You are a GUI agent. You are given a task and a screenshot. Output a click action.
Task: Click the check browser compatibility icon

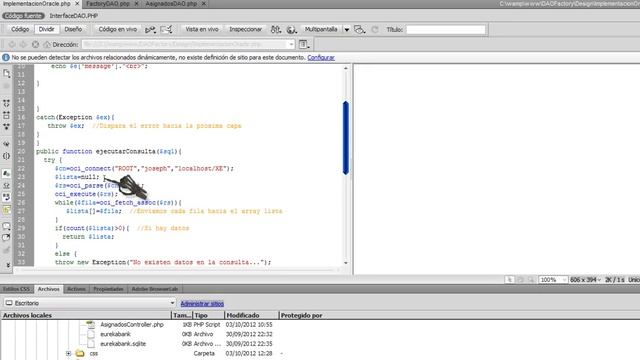150,29
